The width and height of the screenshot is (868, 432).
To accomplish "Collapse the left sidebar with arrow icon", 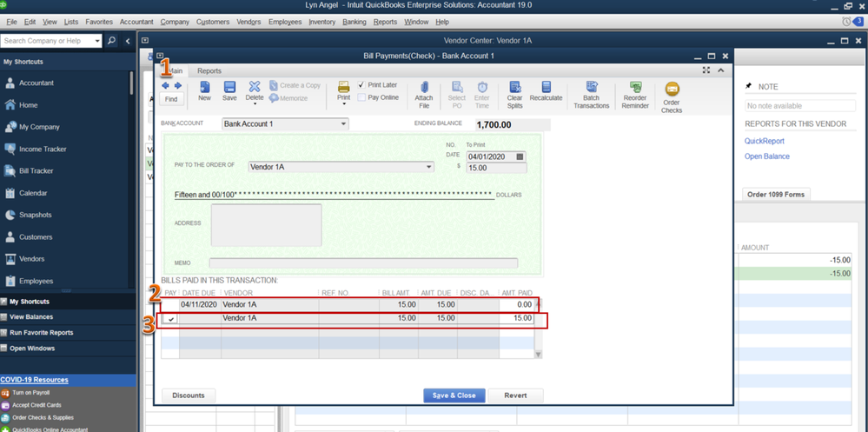I will (x=128, y=41).
